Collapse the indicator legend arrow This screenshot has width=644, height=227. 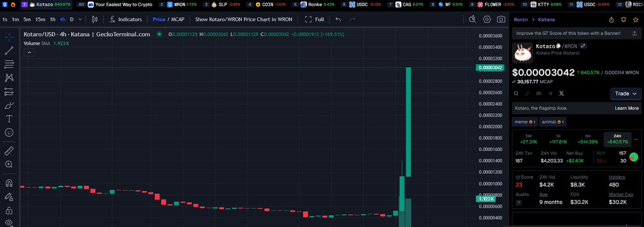coord(29,53)
